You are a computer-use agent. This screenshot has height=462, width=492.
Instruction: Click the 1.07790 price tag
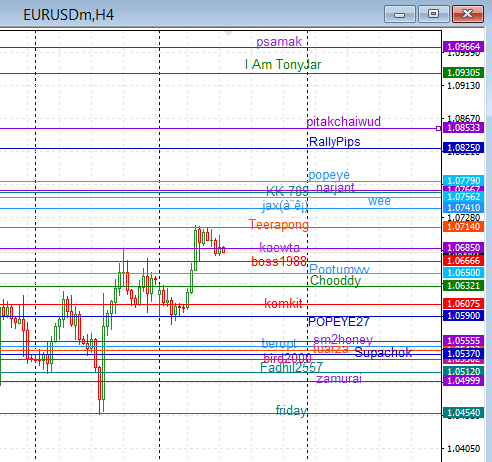(463, 181)
